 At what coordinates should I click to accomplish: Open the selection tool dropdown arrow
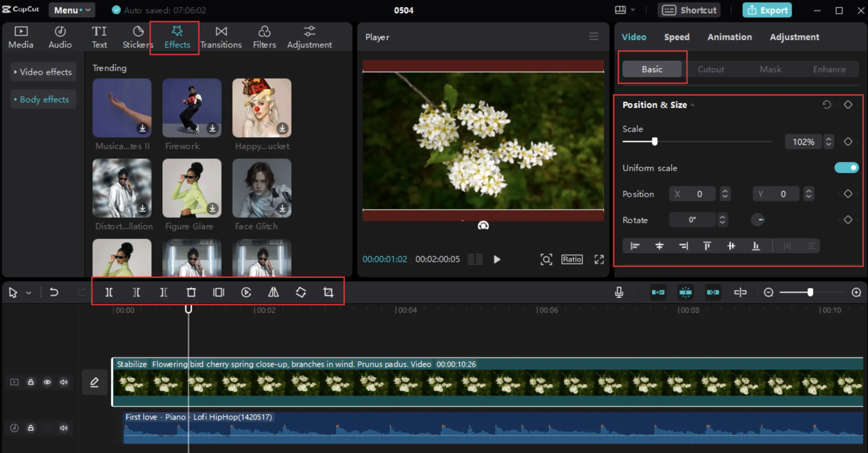pos(29,293)
